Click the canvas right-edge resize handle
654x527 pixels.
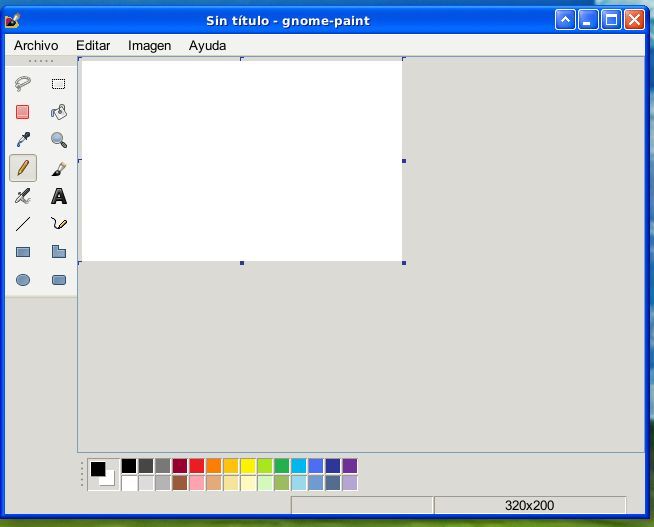(x=404, y=161)
